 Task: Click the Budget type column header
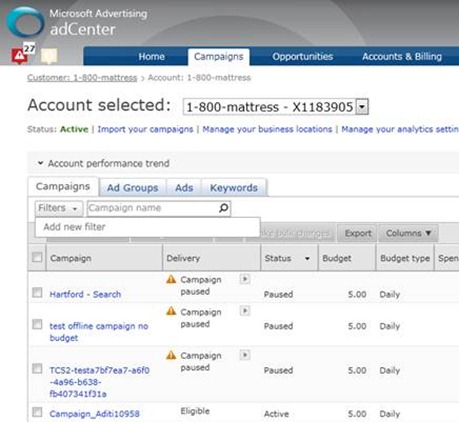[x=405, y=258]
